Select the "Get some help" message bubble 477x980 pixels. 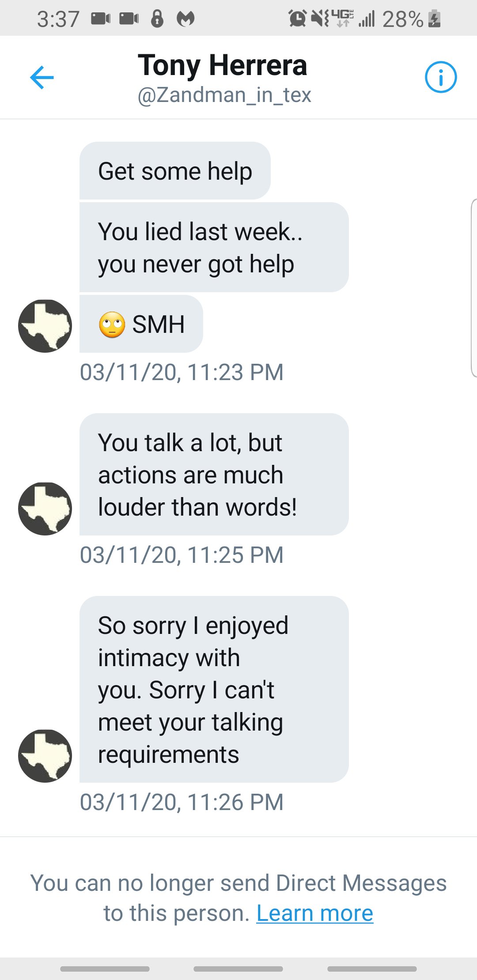(175, 171)
